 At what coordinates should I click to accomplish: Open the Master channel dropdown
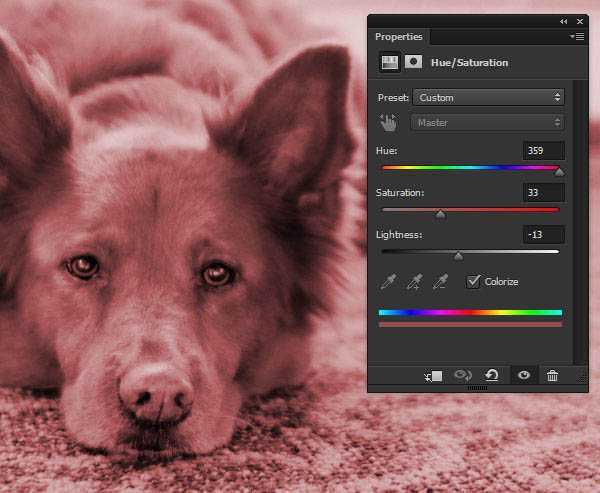[488, 122]
